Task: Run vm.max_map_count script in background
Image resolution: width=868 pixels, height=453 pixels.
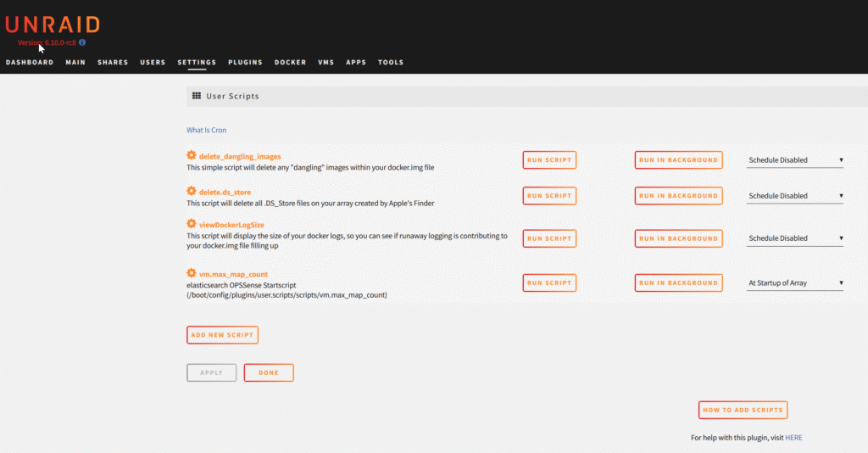Action: (678, 283)
